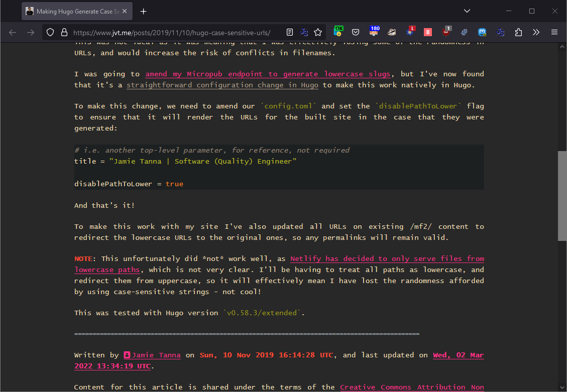Click the page's vertical scrollbar thumb
The height and width of the screenshot is (392, 567).
pyautogui.click(x=562, y=196)
